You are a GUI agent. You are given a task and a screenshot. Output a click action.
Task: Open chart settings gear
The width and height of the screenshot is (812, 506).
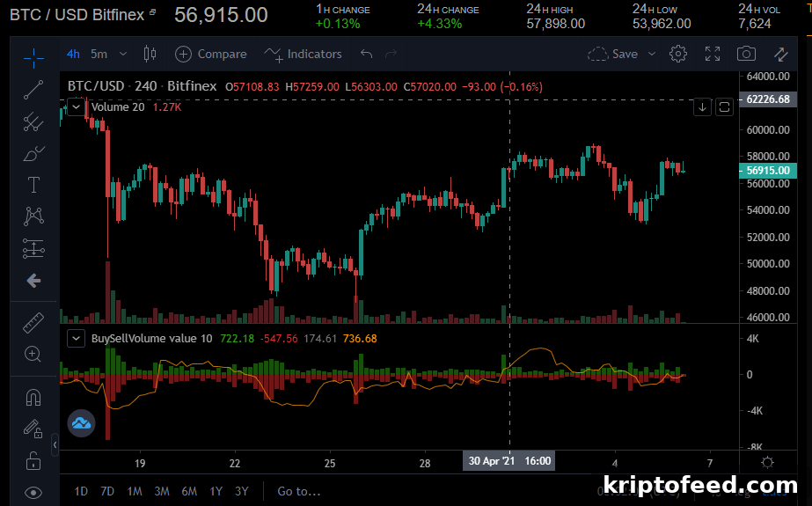(678, 54)
